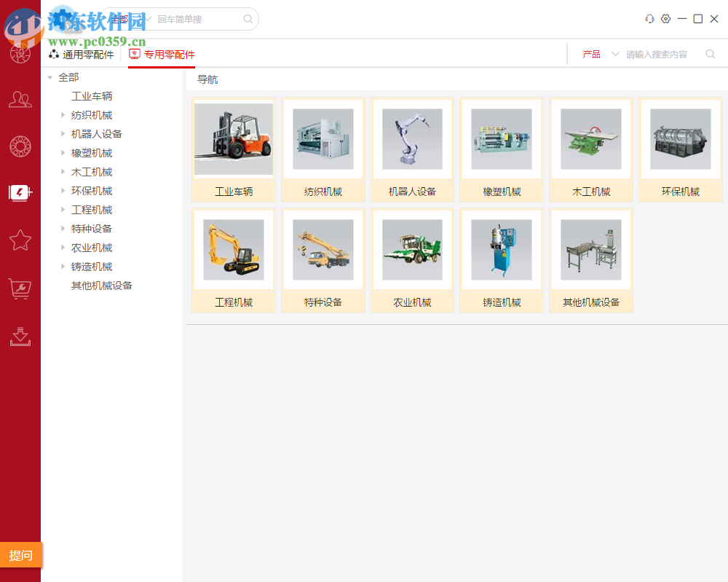Click the red badge icon on 专用零配件 tab
The width and height of the screenshot is (728, 582).
133,54
